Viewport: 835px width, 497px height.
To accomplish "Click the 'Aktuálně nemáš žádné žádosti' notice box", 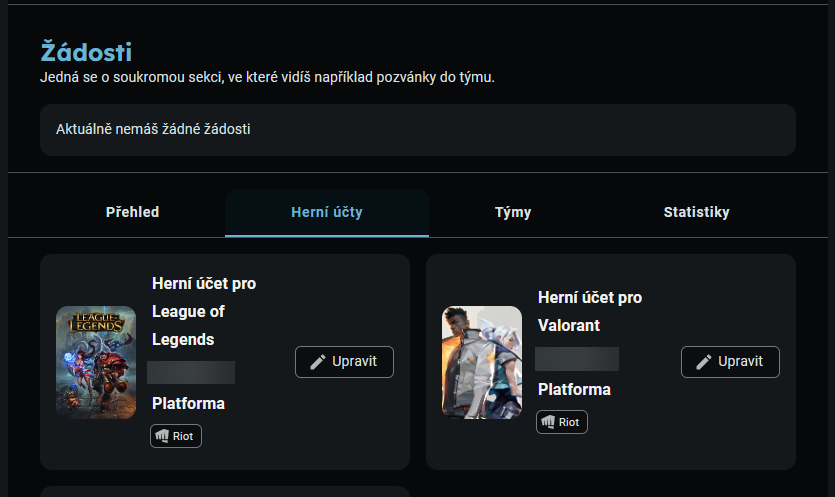I will click(417, 130).
